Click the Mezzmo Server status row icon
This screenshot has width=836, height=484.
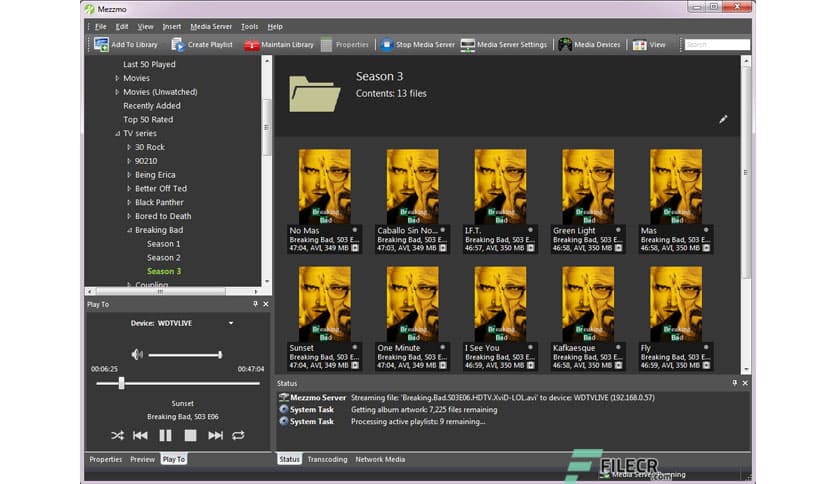[284, 397]
